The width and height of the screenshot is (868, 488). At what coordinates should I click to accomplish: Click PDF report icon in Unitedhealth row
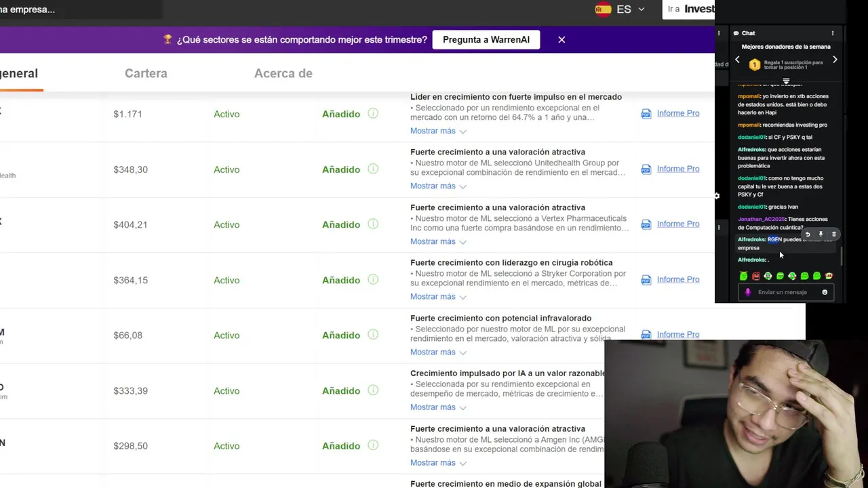646,169
